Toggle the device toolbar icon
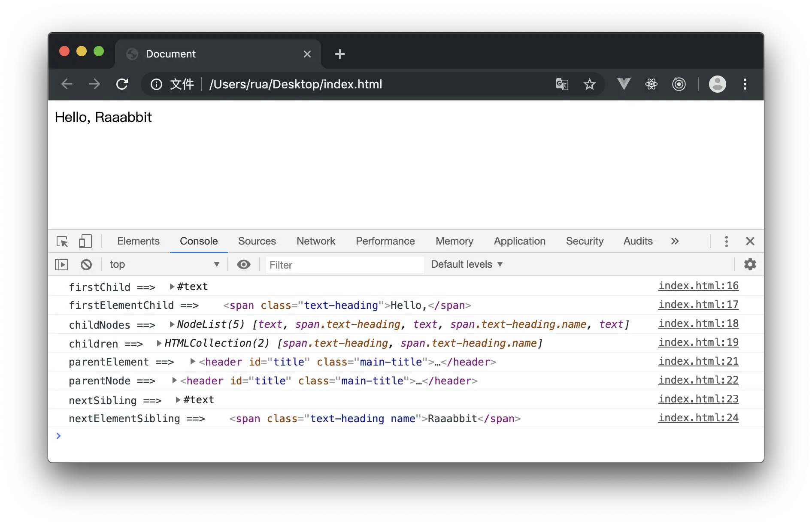This screenshot has height=526, width=812. pyautogui.click(x=85, y=241)
